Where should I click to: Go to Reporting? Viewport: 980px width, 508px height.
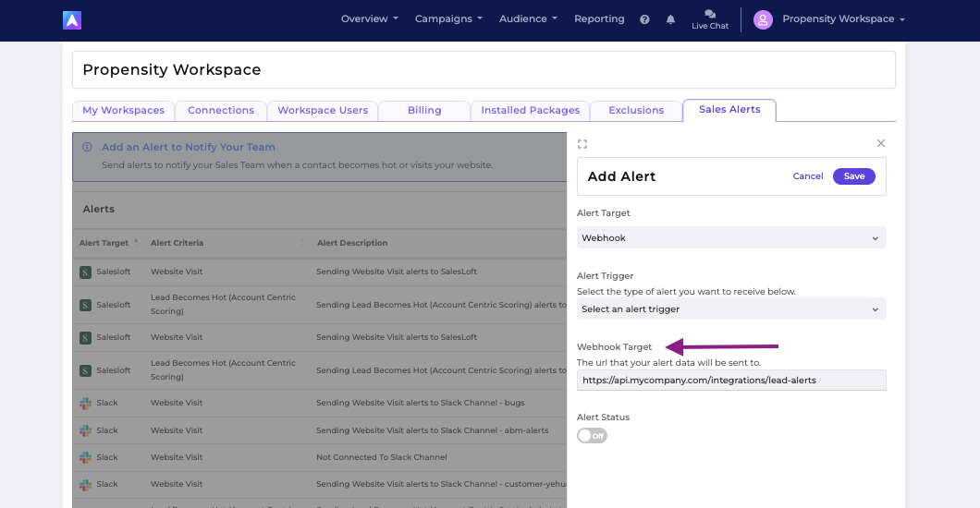click(x=599, y=18)
